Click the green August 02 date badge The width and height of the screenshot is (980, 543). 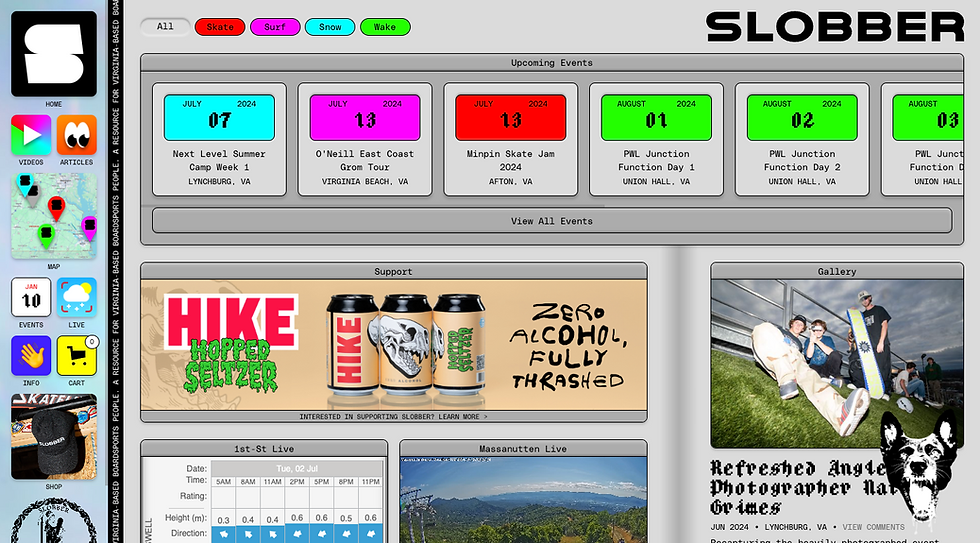(x=802, y=117)
